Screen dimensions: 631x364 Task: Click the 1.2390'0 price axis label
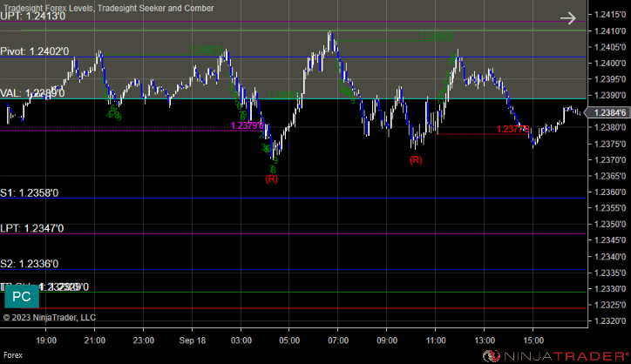(x=610, y=95)
